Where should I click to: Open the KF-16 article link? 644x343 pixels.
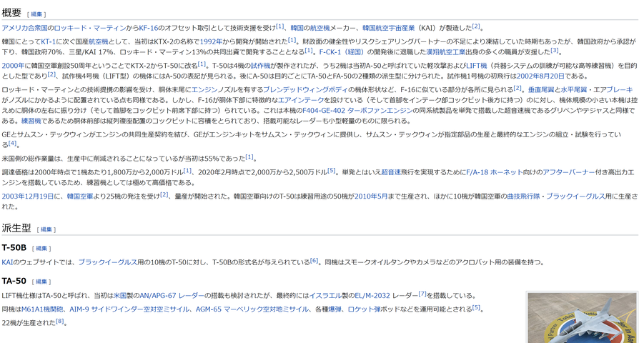pyautogui.click(x=148, y=28)
